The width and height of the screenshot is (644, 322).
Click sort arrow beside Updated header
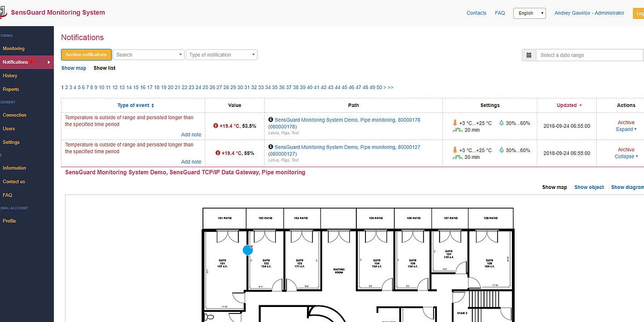[x=580, y=106]
